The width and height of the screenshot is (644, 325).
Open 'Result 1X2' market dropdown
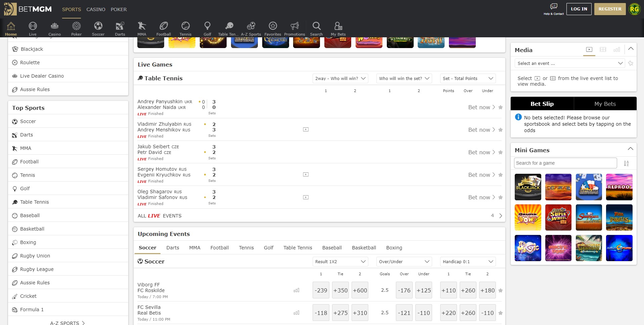[340, 261]
